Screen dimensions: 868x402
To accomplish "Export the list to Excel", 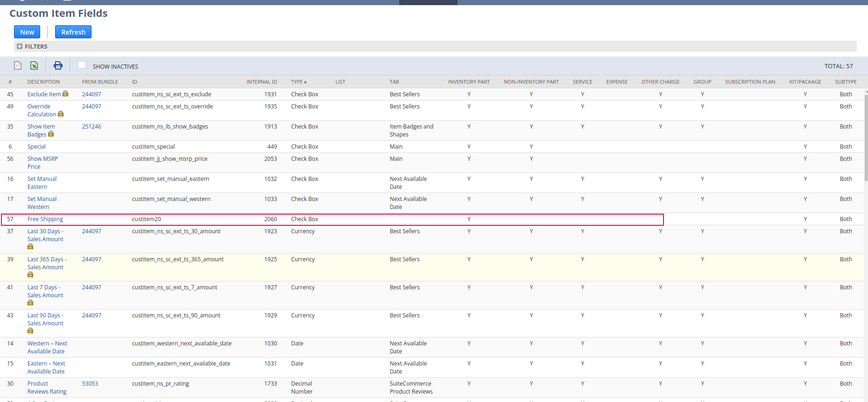I will pos(34,65).
